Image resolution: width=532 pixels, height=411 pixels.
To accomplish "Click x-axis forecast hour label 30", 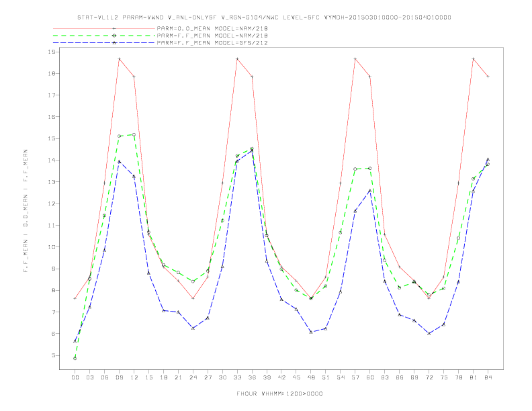I will (222, 377).
